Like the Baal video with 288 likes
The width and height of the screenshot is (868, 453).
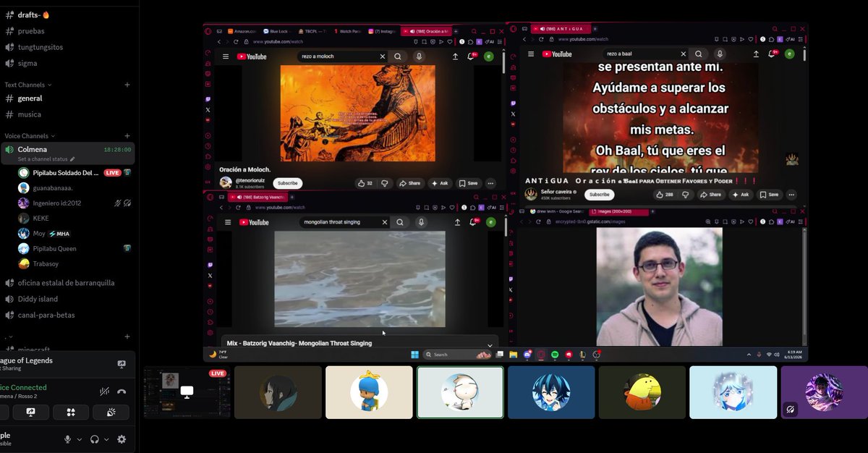pos(665,195)
